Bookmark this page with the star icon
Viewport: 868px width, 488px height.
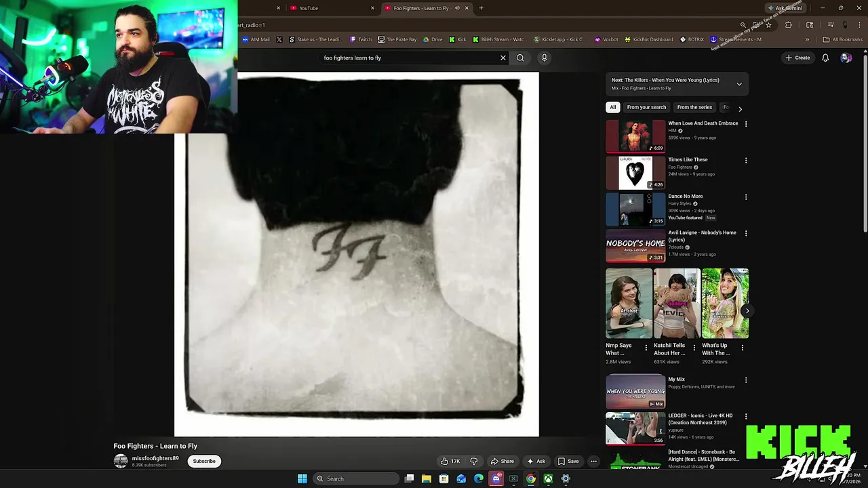point(768,25)
